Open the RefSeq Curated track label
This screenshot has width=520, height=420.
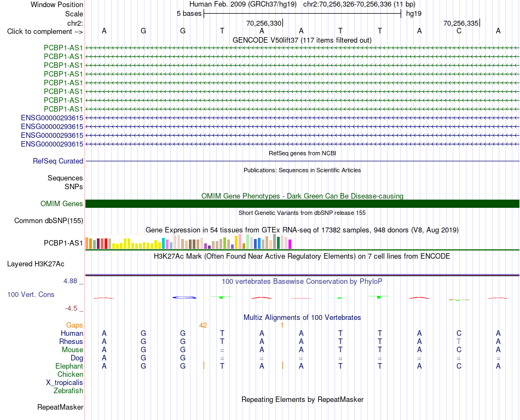tap(57, 161)
